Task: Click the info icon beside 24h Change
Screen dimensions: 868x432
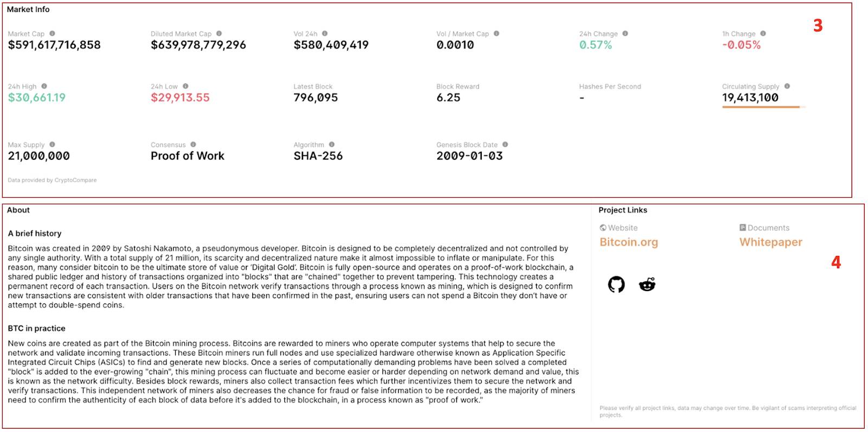Action: pyautogui.click(x=626, y=34)
